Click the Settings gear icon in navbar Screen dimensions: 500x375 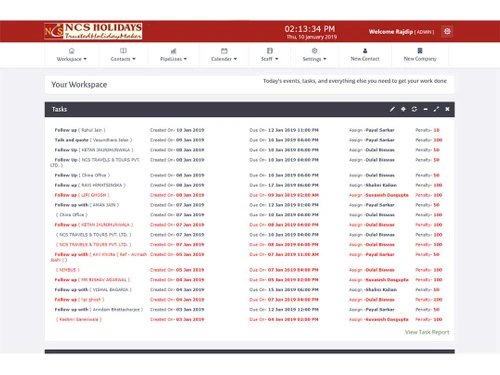tap(314, 51)
